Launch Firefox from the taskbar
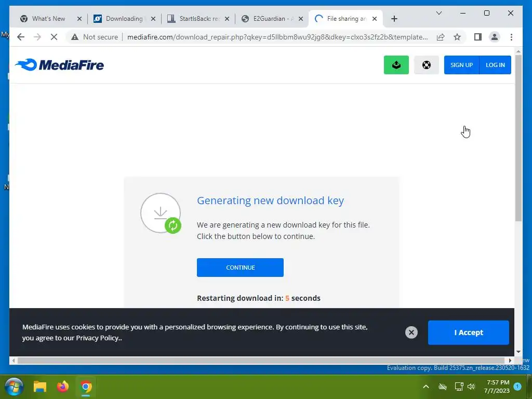The image size is (532, 399). click(x=62, y=387)
